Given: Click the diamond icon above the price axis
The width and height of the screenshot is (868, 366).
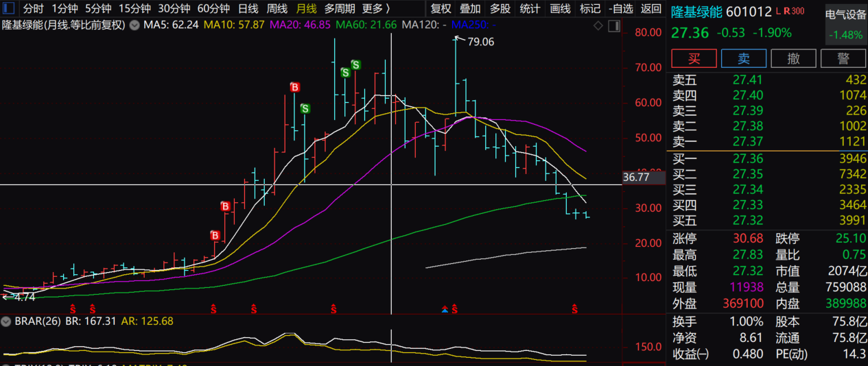Looking at the screenshot, I should coord(598,26).
